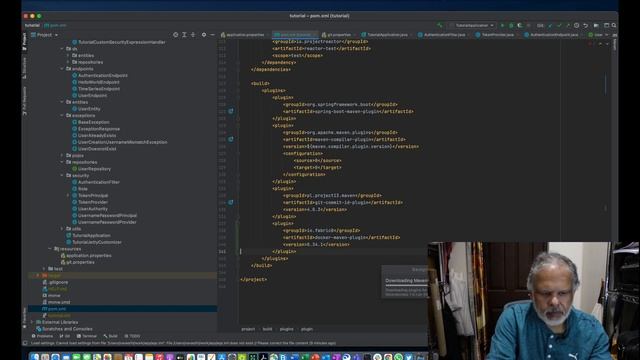Open UserAlreadyExists class in tree
Image resolution: width=640 pixels, height=360 pixels.
(97, 136)
